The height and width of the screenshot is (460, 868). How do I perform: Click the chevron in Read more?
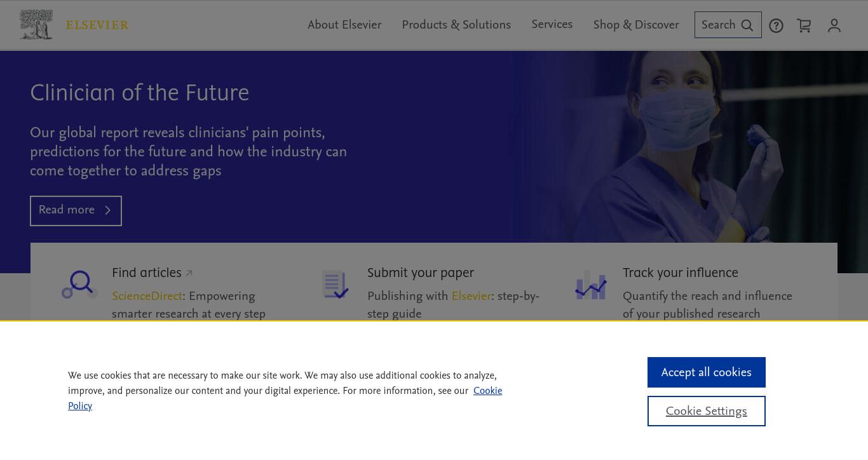[x=107, y=210]
